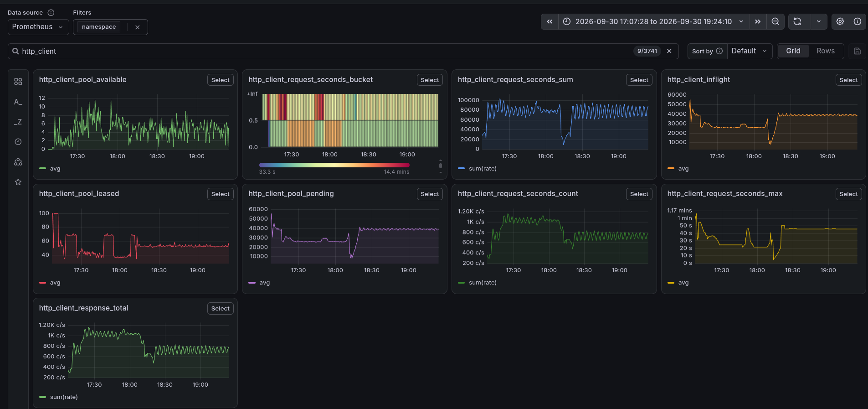Click the info icon beside the gear
This screenshot has height=409, width=868.
tap(858, 21)
